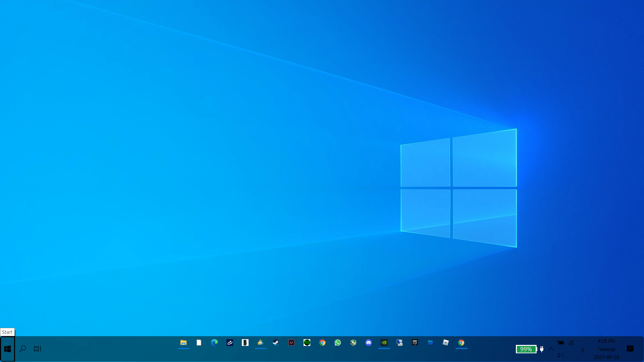This screenshot has height=362, width=644.
Task: Launch Valorant from the taskbar
Action: [x=291, y=343]
